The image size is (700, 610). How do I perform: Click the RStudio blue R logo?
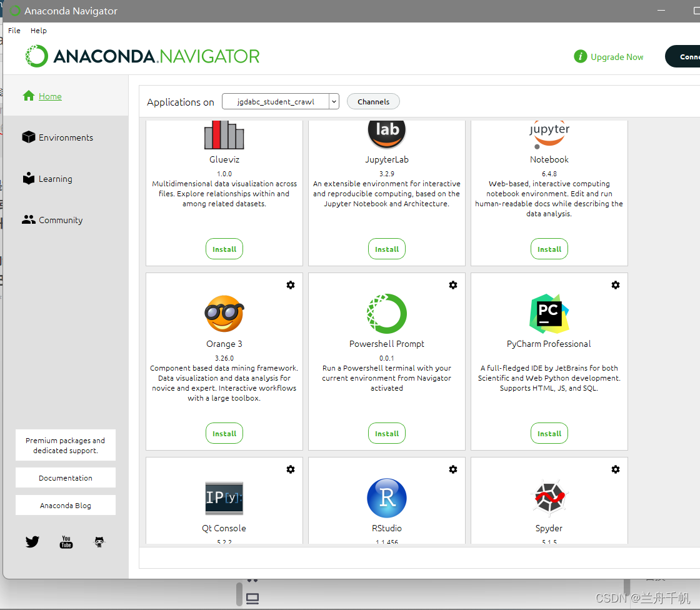[387, 498]
